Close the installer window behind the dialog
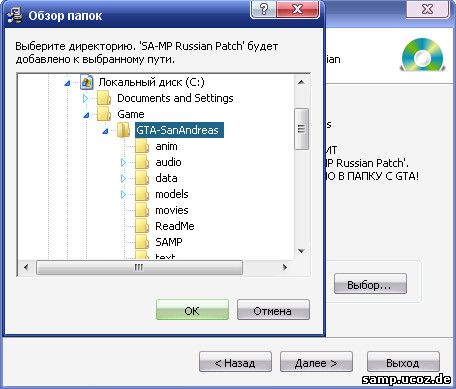456x389 pixels. tap(428, 9)
